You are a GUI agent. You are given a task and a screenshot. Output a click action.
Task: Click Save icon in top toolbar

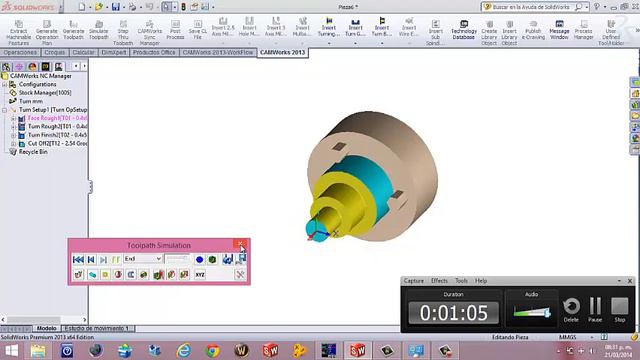116,7
